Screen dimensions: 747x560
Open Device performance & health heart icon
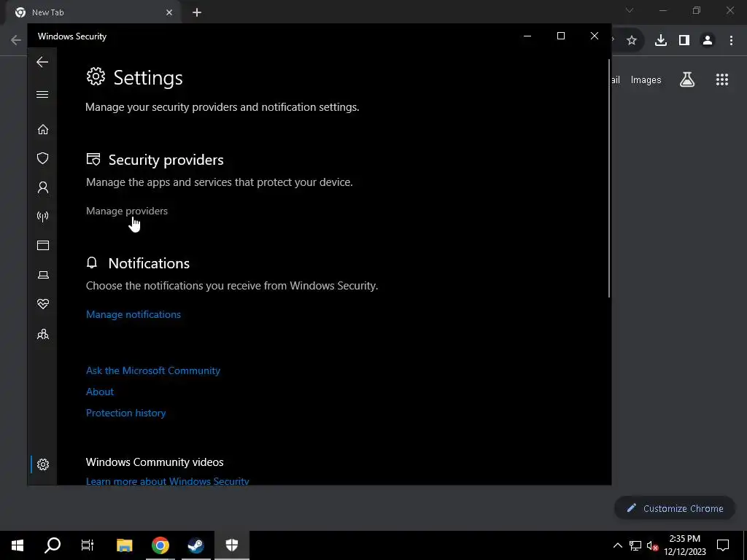tap(43, 304)
